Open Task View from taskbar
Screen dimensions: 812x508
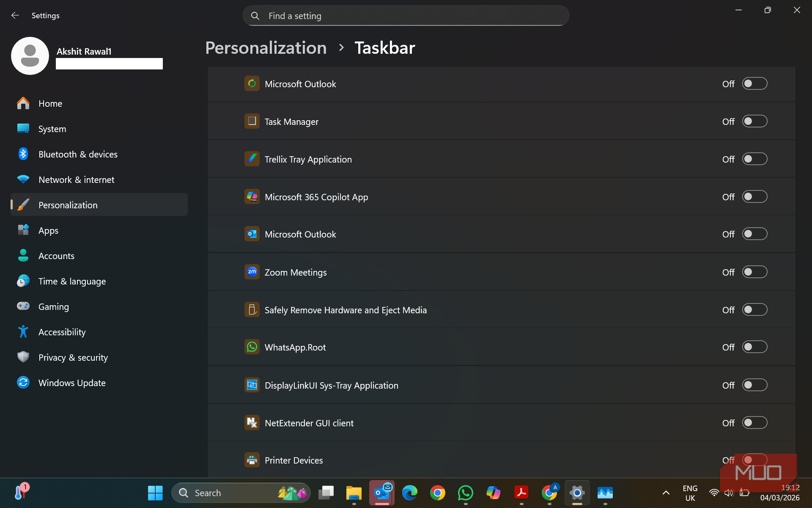[326, 493]
